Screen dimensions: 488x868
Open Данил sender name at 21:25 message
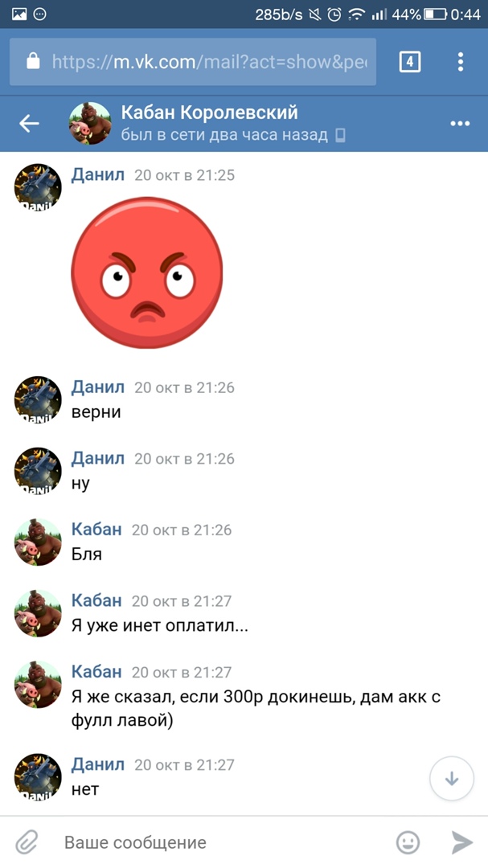point(98,175)
